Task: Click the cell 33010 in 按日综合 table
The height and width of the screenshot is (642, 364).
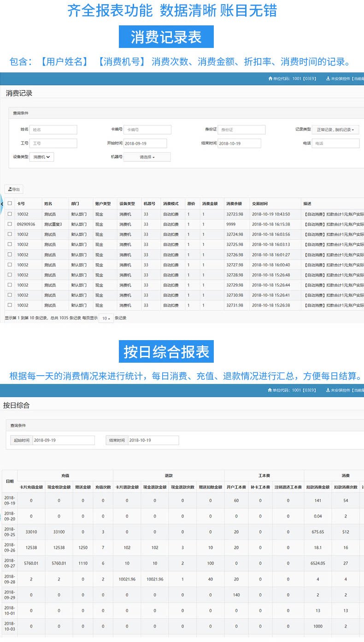Action: pyautogui.click(x=31, y=532)
